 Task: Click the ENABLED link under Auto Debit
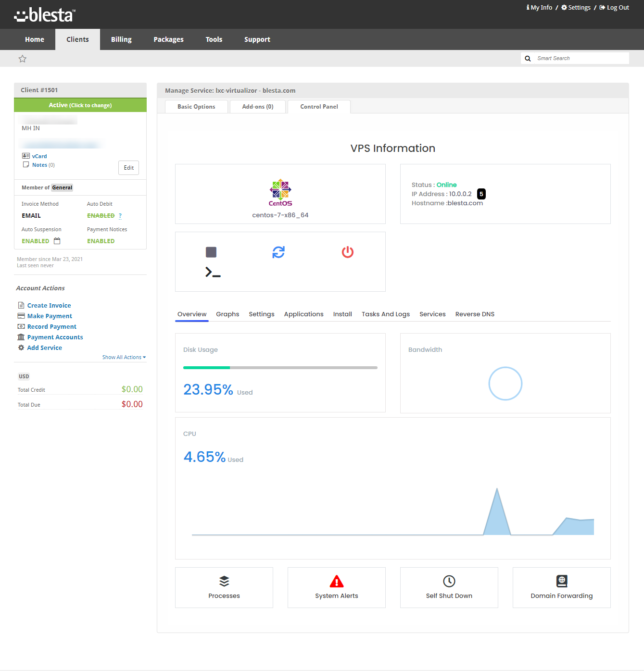coord(101,215)
